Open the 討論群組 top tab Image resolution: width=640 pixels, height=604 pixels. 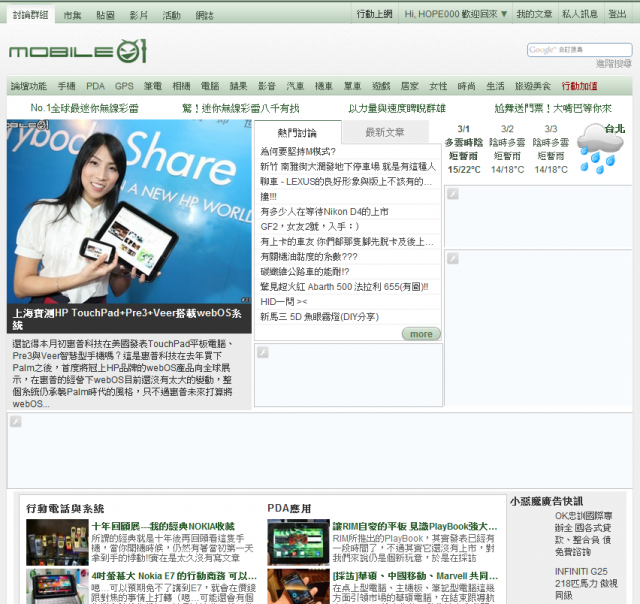click(30, 15)
